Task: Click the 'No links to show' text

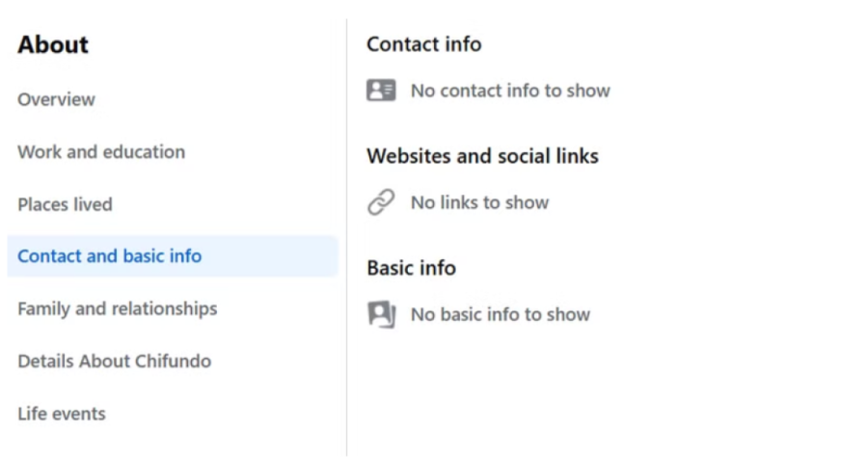Action: coord(479,202)
